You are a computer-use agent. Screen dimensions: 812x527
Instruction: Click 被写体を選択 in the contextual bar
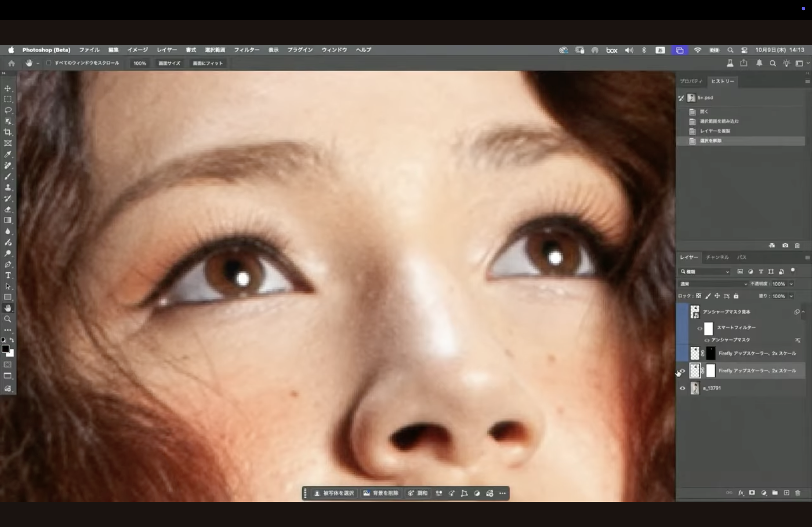[334, 493]
